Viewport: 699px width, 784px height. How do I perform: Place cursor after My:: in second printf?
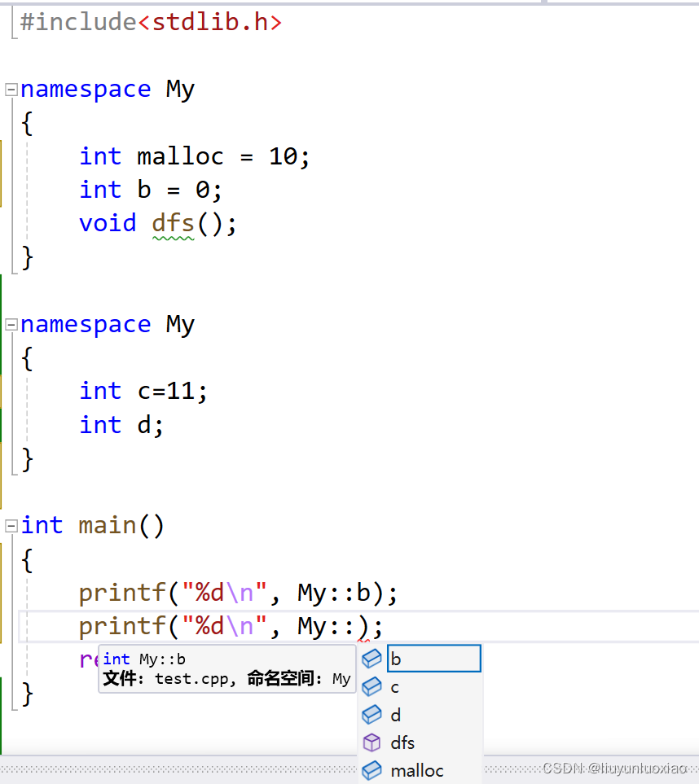[x=357, y=627]
